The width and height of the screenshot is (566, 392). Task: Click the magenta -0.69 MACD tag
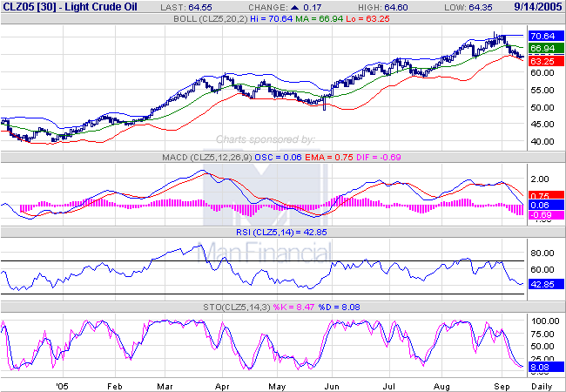tap(546, 215)
